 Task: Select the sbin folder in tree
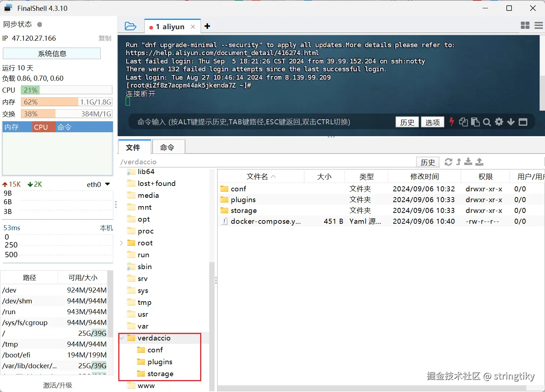[145, 267]
